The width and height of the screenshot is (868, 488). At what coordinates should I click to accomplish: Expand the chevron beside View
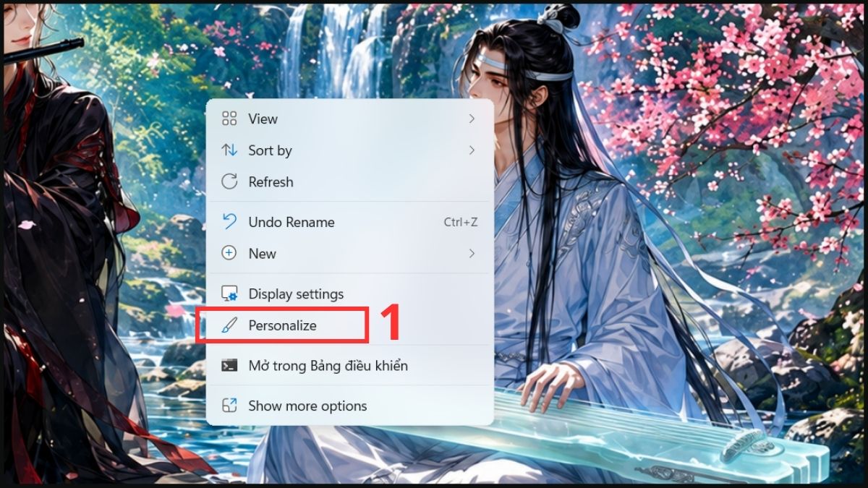coord(472,119)
